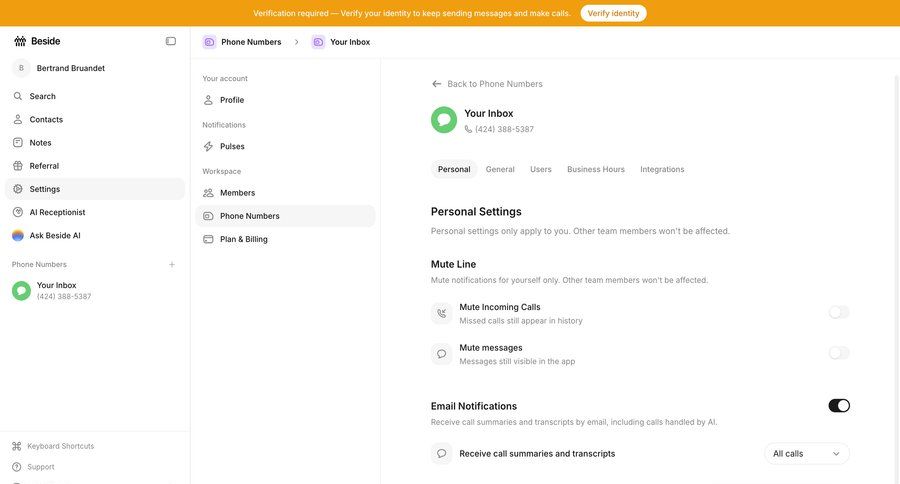Open Referral in the sidebar

click(x=95, y=166)
